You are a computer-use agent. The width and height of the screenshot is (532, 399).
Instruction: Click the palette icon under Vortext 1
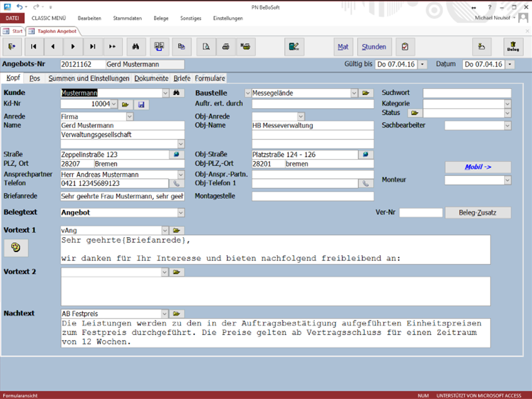click(16, 248)
